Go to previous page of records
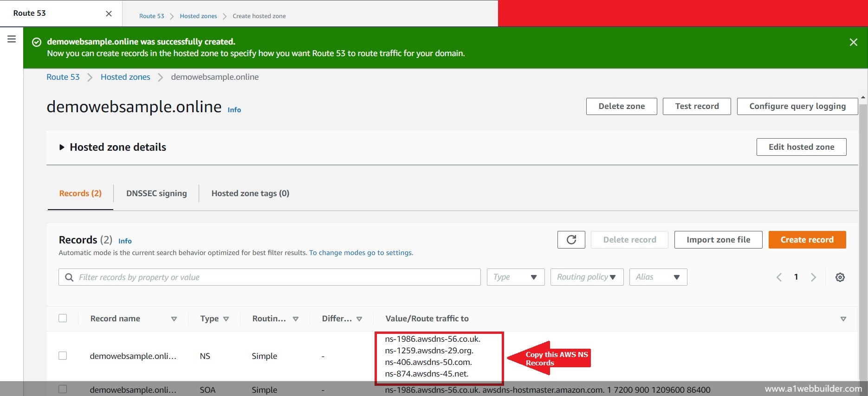 (779, 277)
